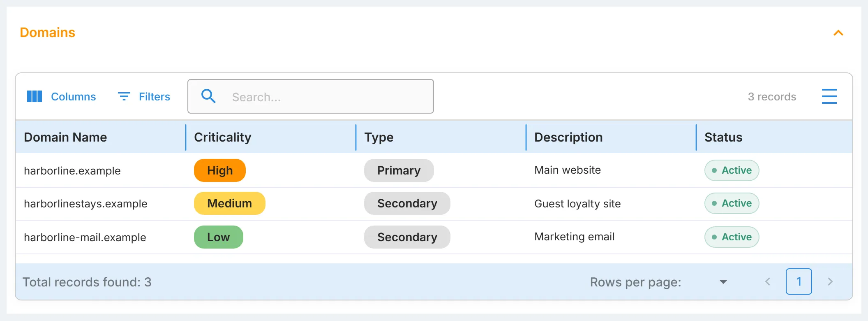Open the hamburger table menu
The width and height of the screenshot is (868, 321).
[x=829, y=96]
